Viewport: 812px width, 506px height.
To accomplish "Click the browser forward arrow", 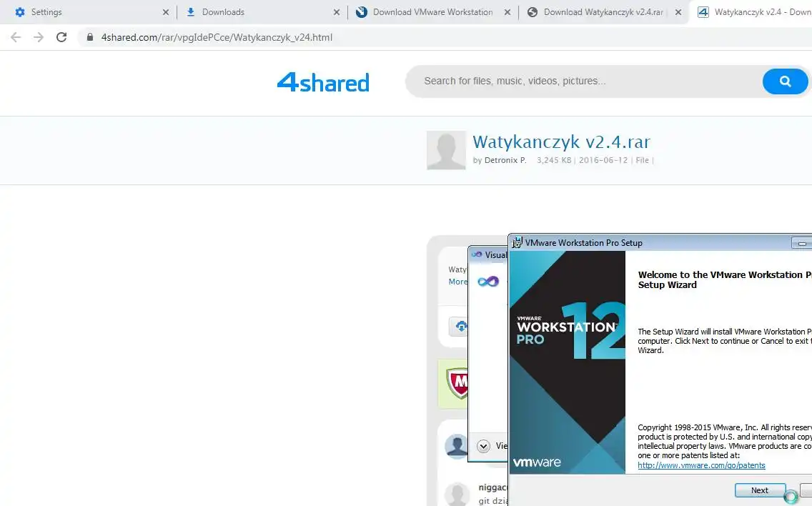I will (x=39, y=37).
